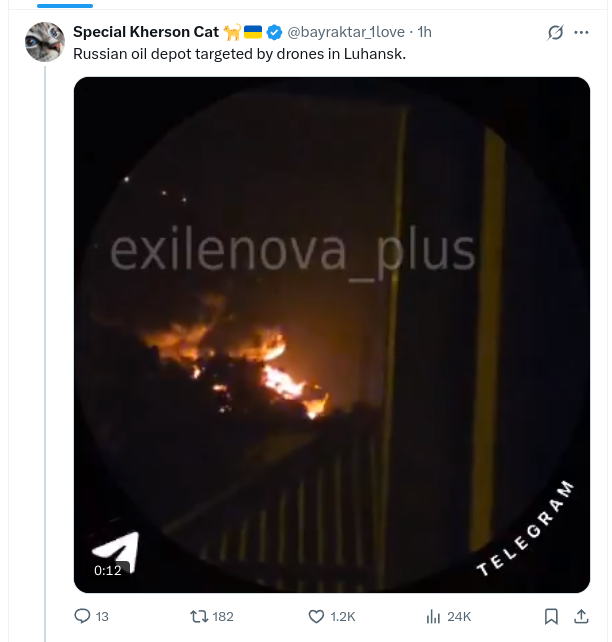Click the 0:12 video duration label

tap(108, 570)
